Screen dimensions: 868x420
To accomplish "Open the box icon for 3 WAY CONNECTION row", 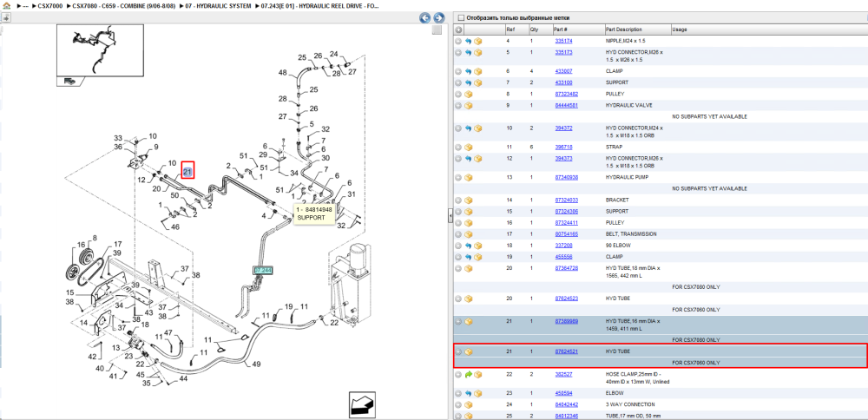I will tap(469, 404).
